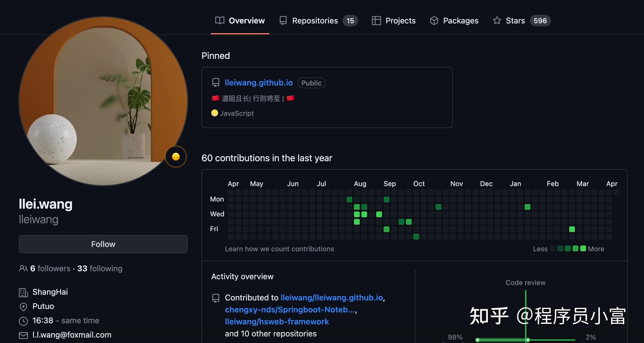Email l.l.wang@foxmail.com link

point(72,335)
